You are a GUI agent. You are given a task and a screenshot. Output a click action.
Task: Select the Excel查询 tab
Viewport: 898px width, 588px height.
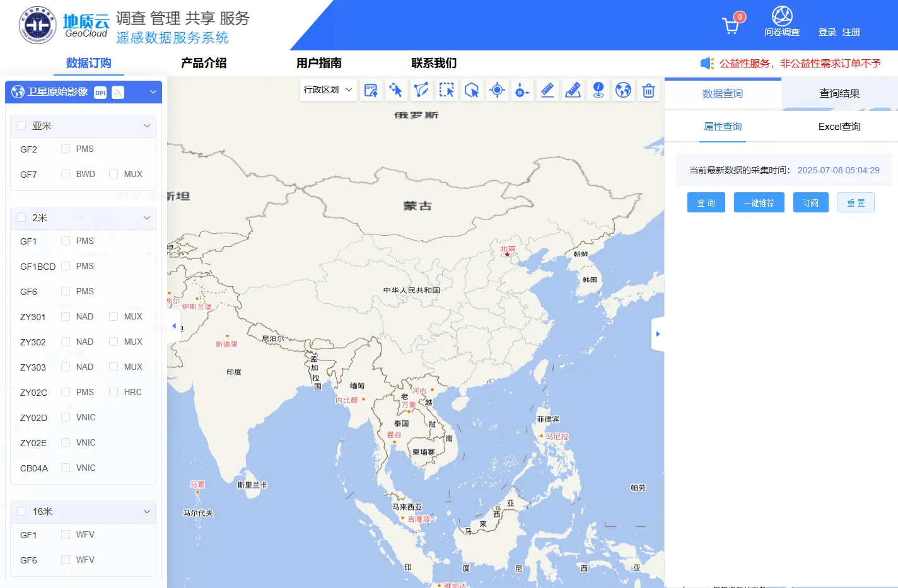pyautogui.click(x=839, y=127)
